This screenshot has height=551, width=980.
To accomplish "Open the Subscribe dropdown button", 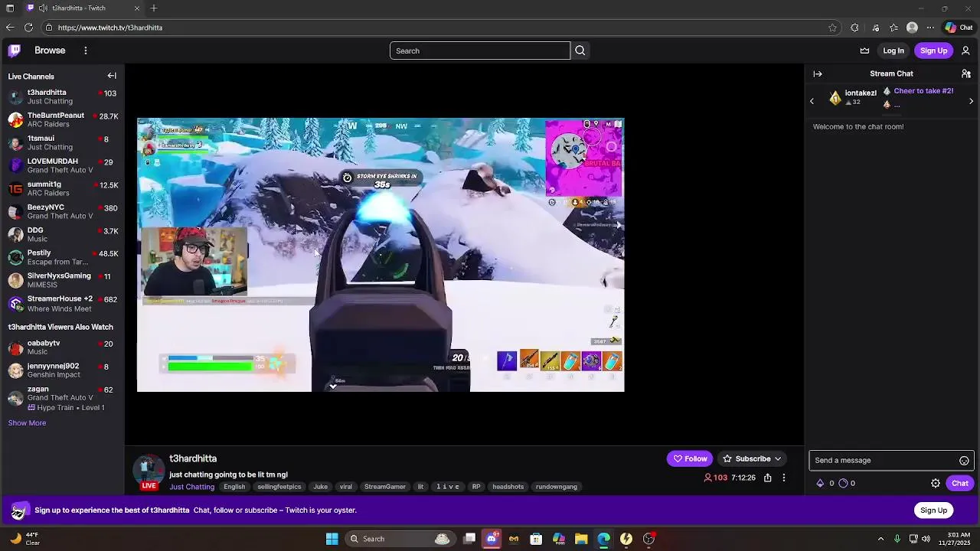I will pyautogui.click(x=753, y=458).
